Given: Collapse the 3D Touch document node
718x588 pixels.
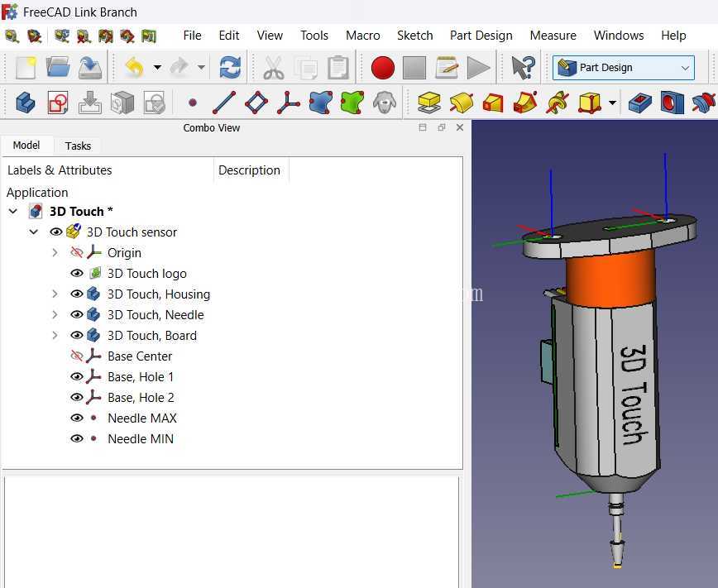Looking at the screenshot, I should (x=13, y=211).
